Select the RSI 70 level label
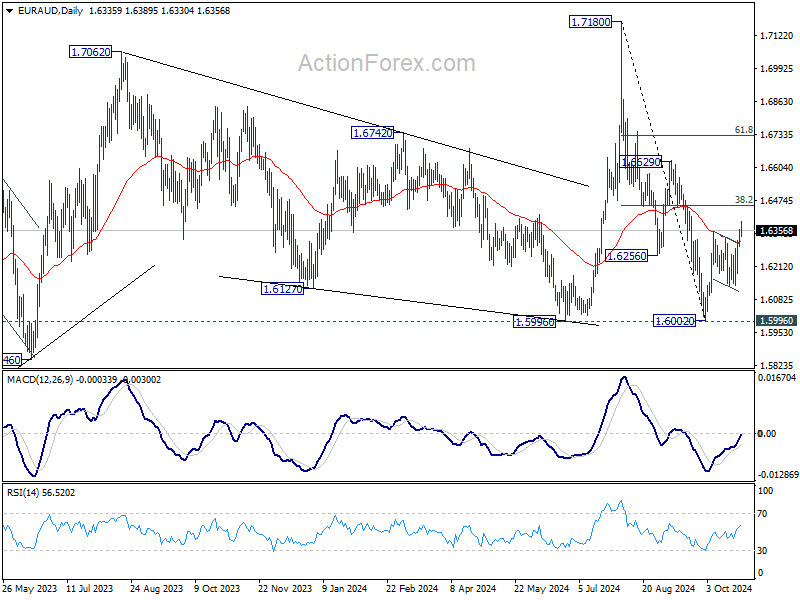The image size is (800, 600). click(762, 514)
